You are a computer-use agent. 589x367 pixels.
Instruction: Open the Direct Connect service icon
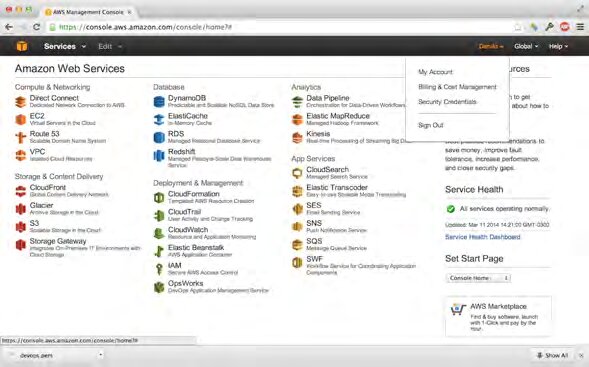(21, 102)
